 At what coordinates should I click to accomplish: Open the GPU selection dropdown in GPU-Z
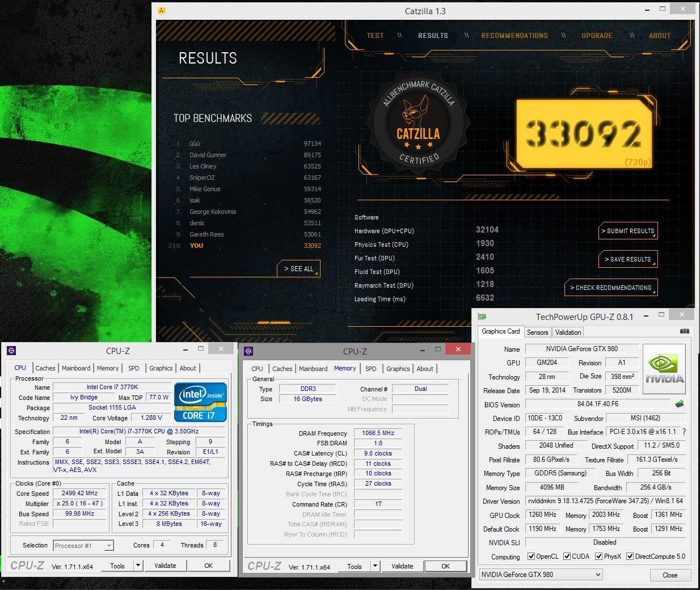tap(541, 575)
